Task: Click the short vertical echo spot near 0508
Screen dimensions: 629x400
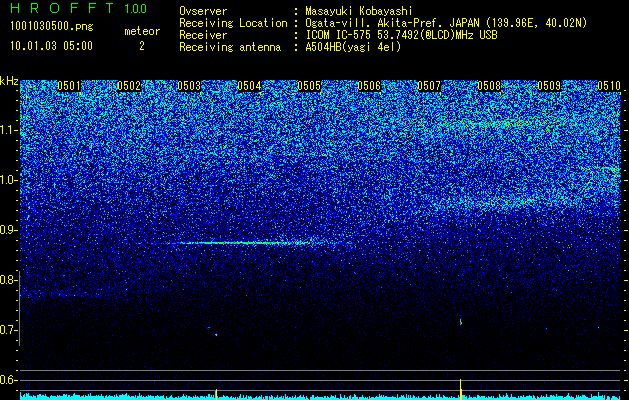Action: [461, 321]
